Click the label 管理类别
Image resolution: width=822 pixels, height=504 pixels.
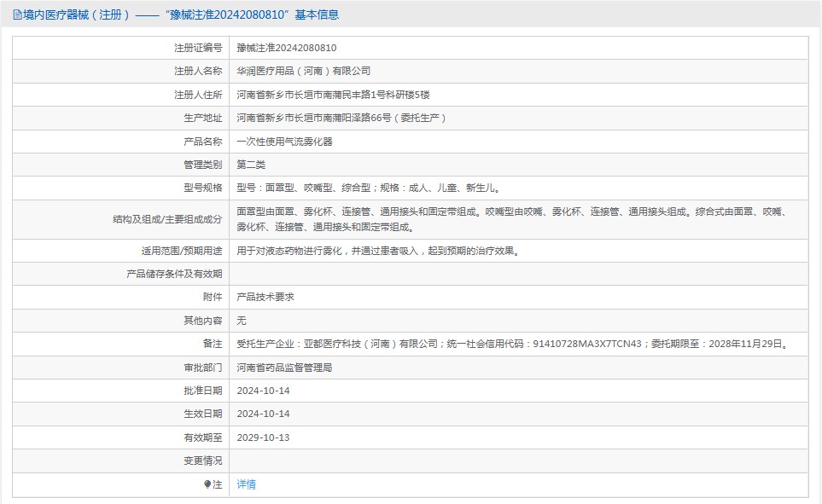coord(203,165)
